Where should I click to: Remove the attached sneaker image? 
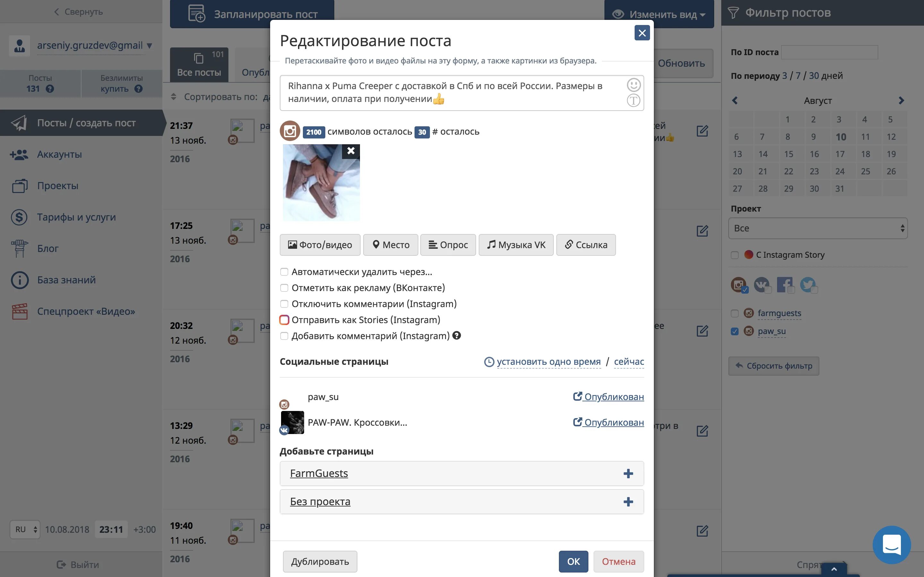tap(350, 151)
